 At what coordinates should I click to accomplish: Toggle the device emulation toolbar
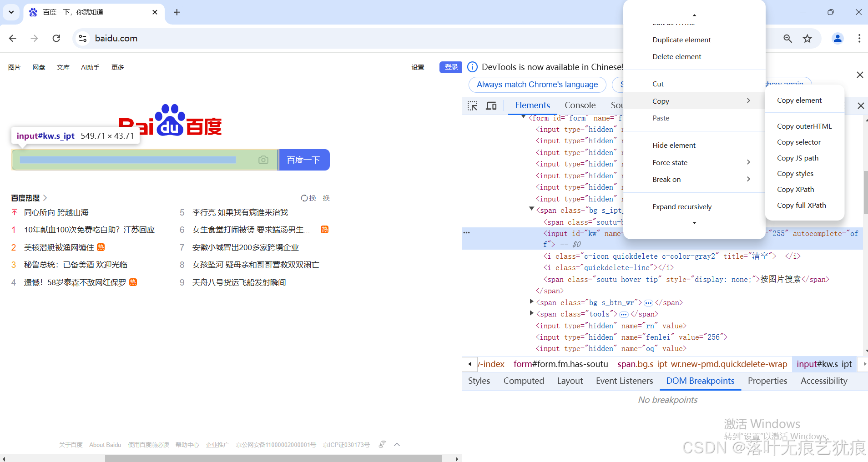tap(491, 105)
